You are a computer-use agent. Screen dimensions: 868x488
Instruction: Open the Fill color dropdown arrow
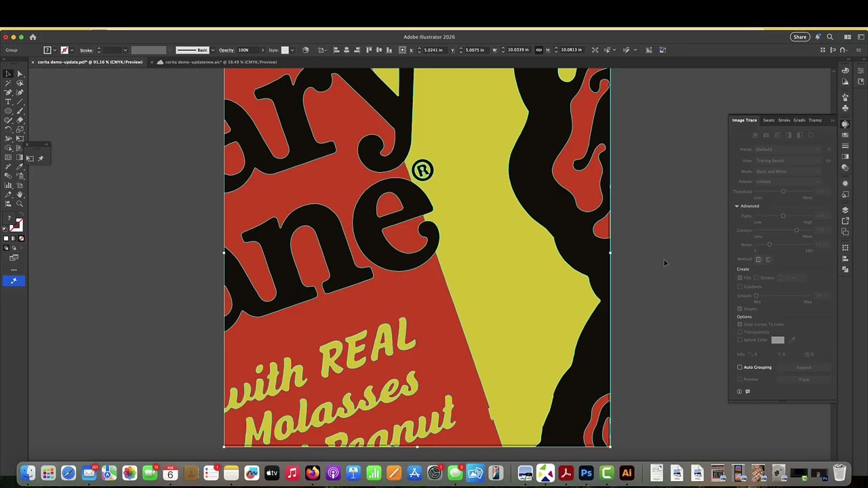click(56, 50)
